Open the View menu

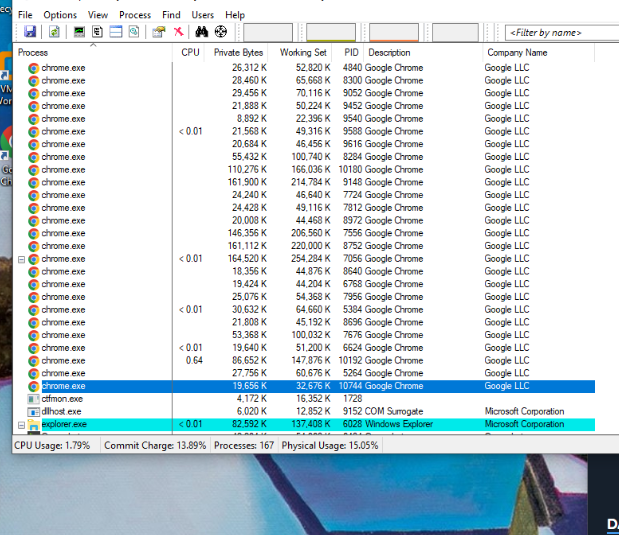tap(98, 15)
